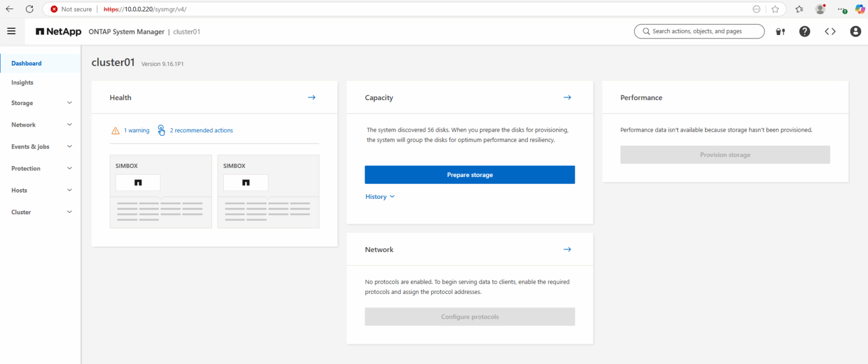Click the NetApp logo
The width and height of the screenshot is (868, 364).
pos(58,32)
